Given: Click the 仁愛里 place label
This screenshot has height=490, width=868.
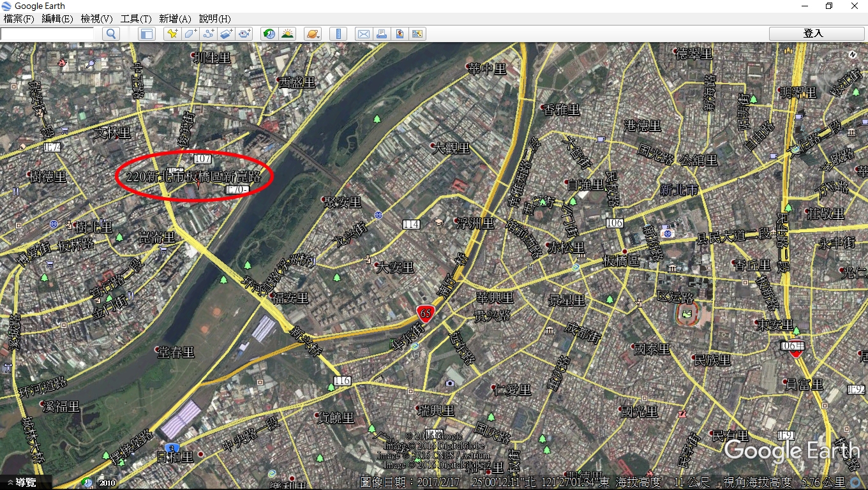Looking at the screenshot, I should (513, 389).
